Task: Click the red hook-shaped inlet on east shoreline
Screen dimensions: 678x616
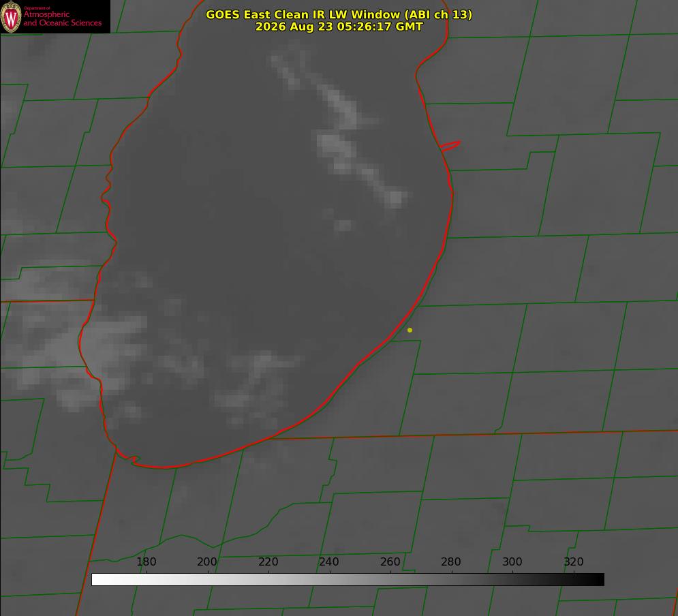Action: click(x=450, y=146)
